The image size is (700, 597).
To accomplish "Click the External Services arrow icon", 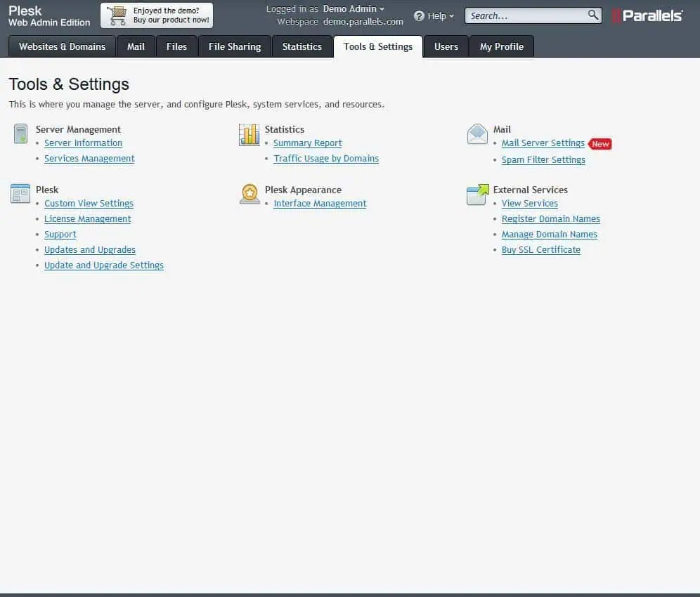I will point(477,195).
